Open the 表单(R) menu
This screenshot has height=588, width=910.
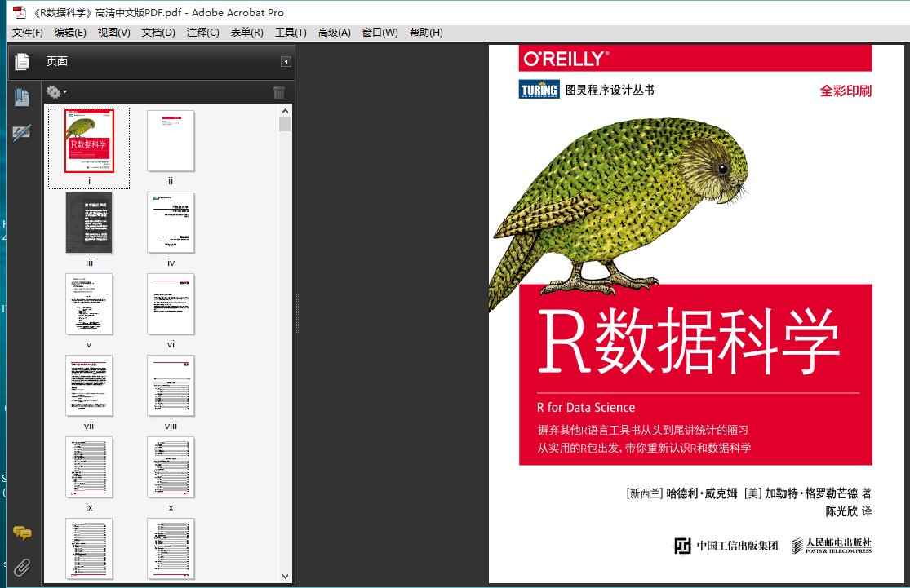click(x=246, y=33)
